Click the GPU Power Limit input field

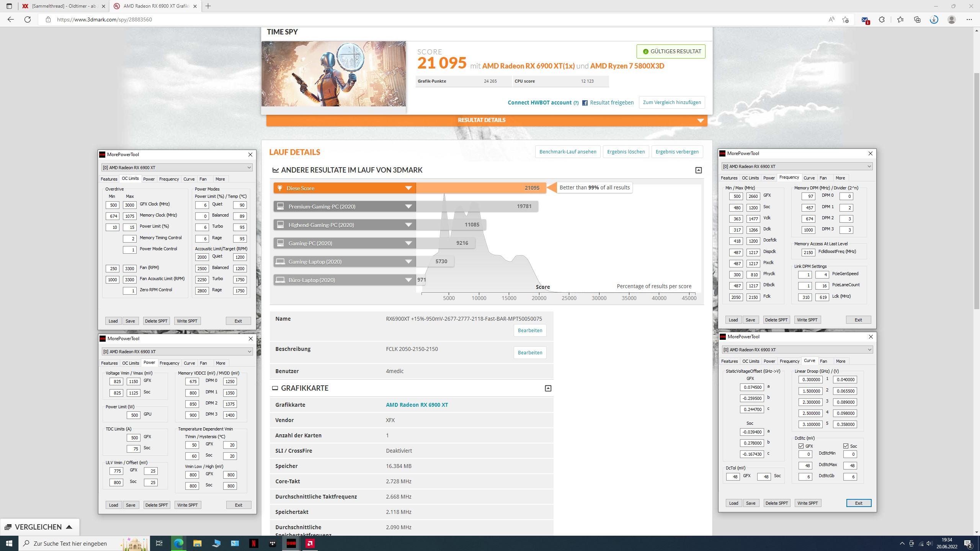pyautogui.click(x=134, y=415)
